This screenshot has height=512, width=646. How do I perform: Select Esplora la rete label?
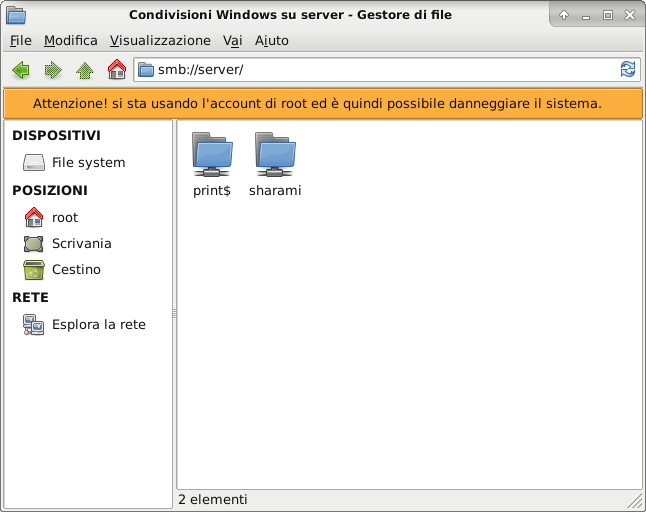click(x=99, y=325)
